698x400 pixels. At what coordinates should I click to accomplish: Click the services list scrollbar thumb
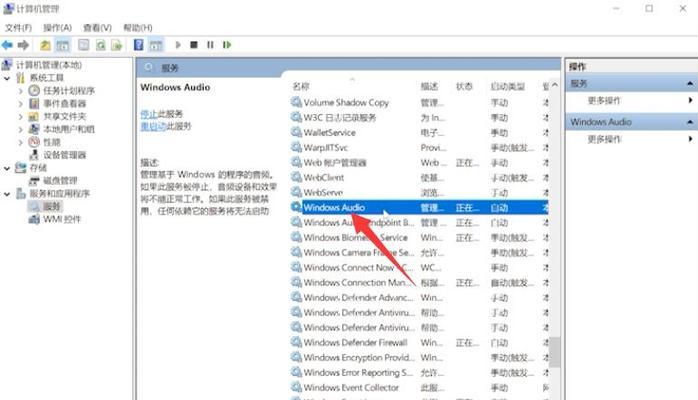click(x=555, y=352)
